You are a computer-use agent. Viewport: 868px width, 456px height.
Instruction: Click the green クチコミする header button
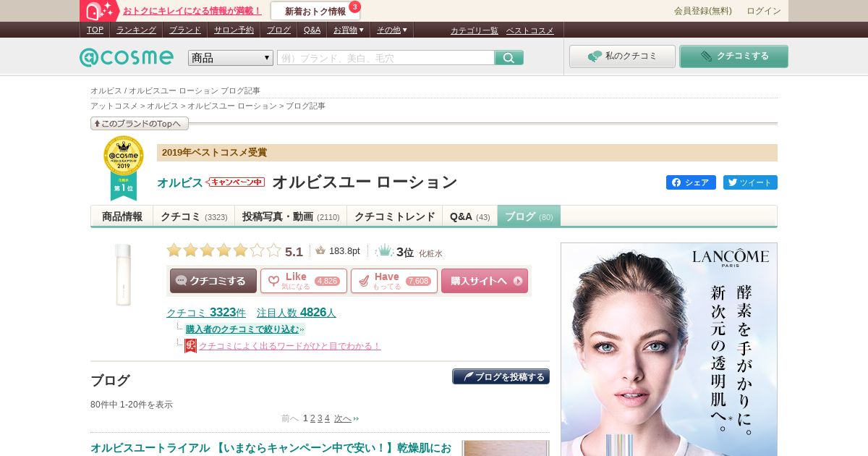(x=733, y=56)
